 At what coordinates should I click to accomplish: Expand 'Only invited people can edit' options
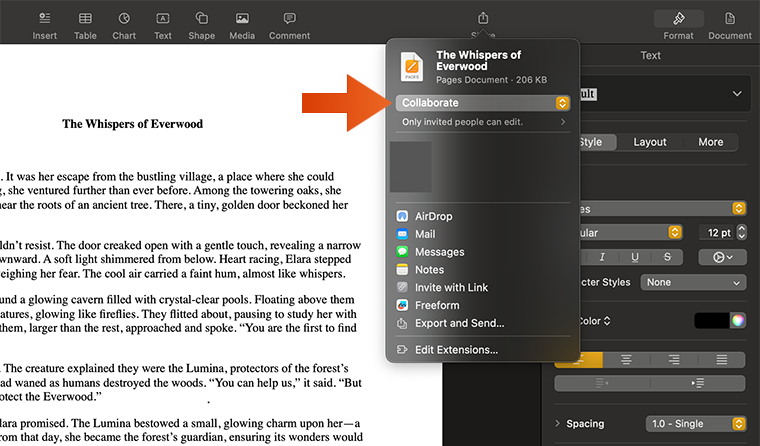pos(483,122)
